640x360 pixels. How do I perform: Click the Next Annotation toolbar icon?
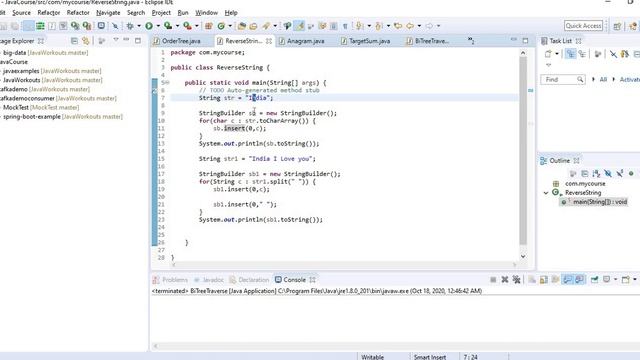[x=359, y=26]
